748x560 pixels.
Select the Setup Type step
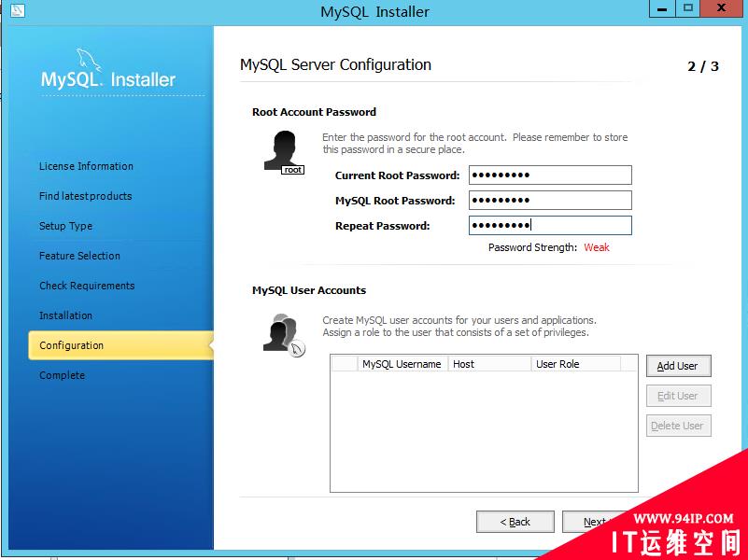65,226
